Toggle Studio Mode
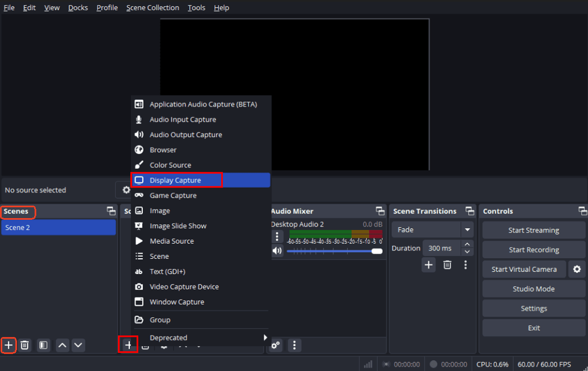Screen dimensions: 588x371 [534, 289]
